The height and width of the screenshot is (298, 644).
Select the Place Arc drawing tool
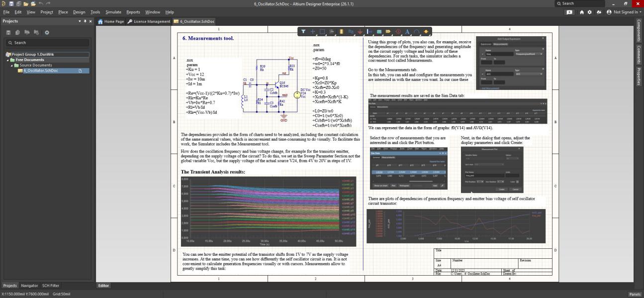(x=417, y=32)
